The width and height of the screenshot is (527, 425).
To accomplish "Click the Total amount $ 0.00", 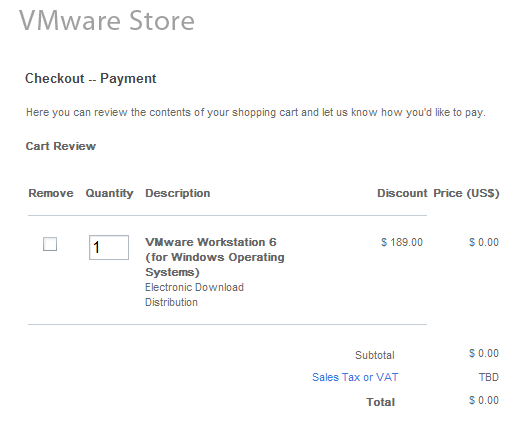I will pyautogui.click(x=484, y=400).
